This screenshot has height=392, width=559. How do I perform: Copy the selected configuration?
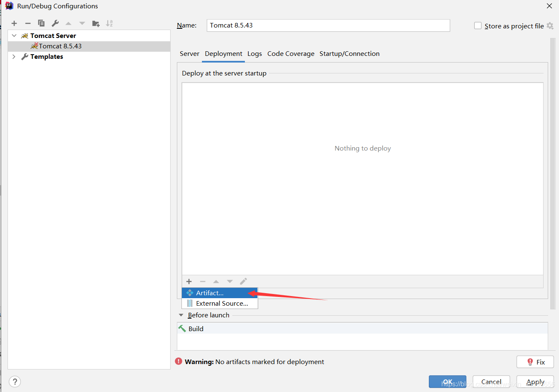click(41, 23)
